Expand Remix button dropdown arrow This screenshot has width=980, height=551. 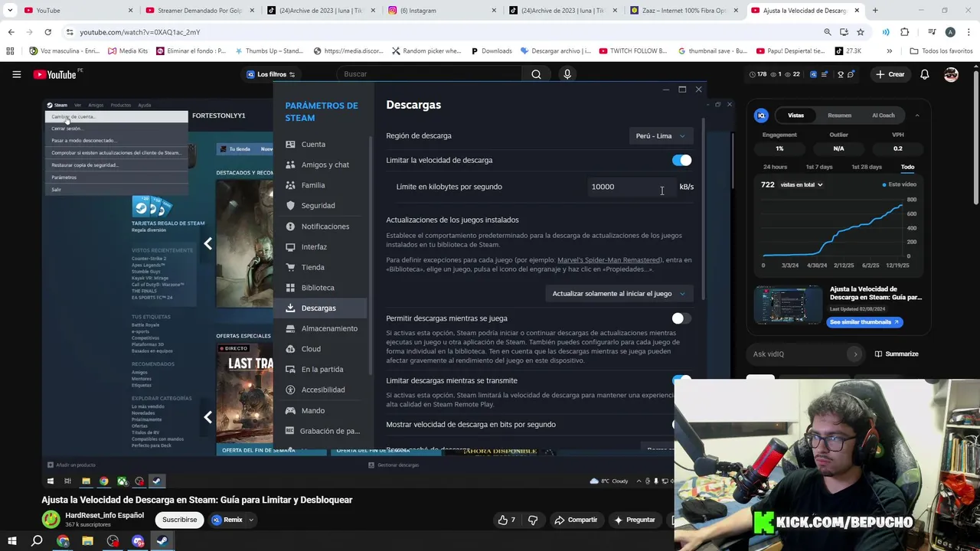[250, 520]
